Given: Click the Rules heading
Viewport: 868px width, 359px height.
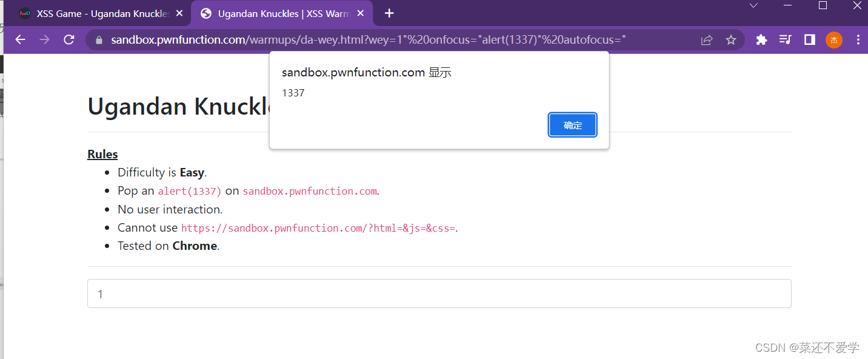Looking at the screenshot, I should 102,154.
